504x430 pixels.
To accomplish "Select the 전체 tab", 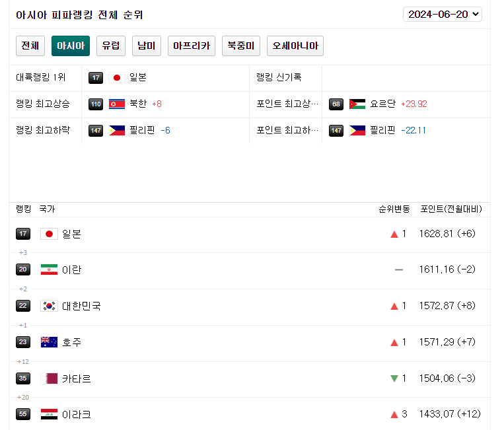I will coord(30,46).
